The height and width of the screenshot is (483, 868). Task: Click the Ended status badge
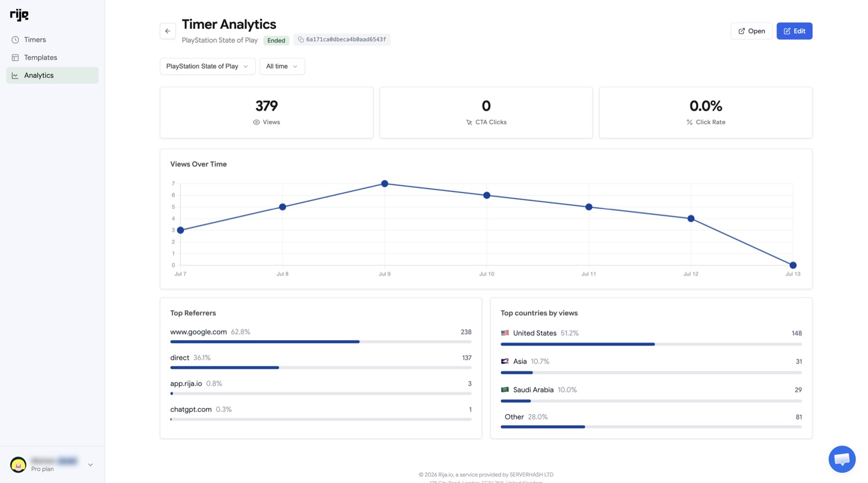pos(276,40)
